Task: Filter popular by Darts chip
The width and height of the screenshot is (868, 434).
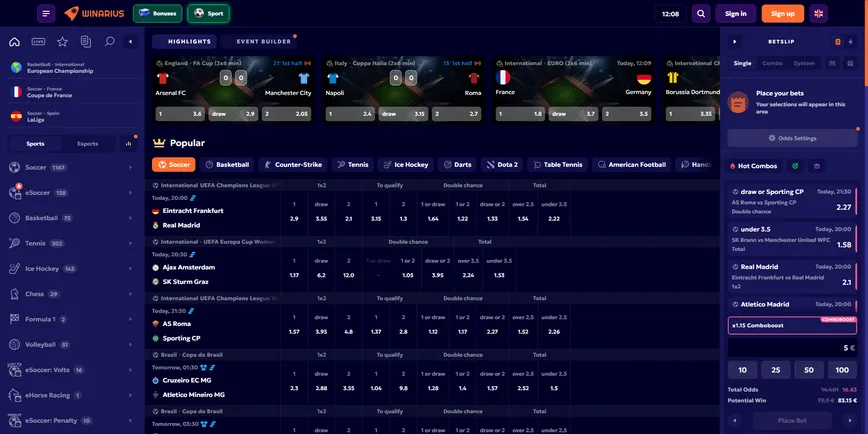Action: [x=457, y=164]
